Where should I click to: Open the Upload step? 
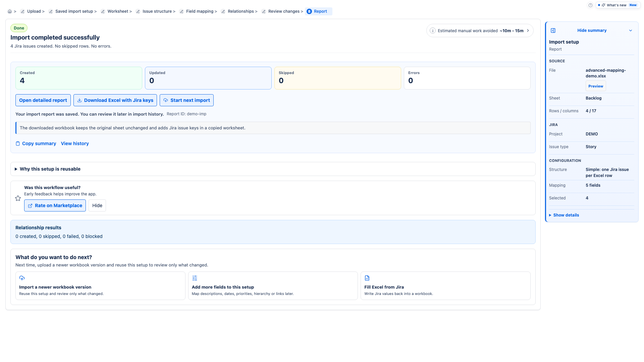34,11
